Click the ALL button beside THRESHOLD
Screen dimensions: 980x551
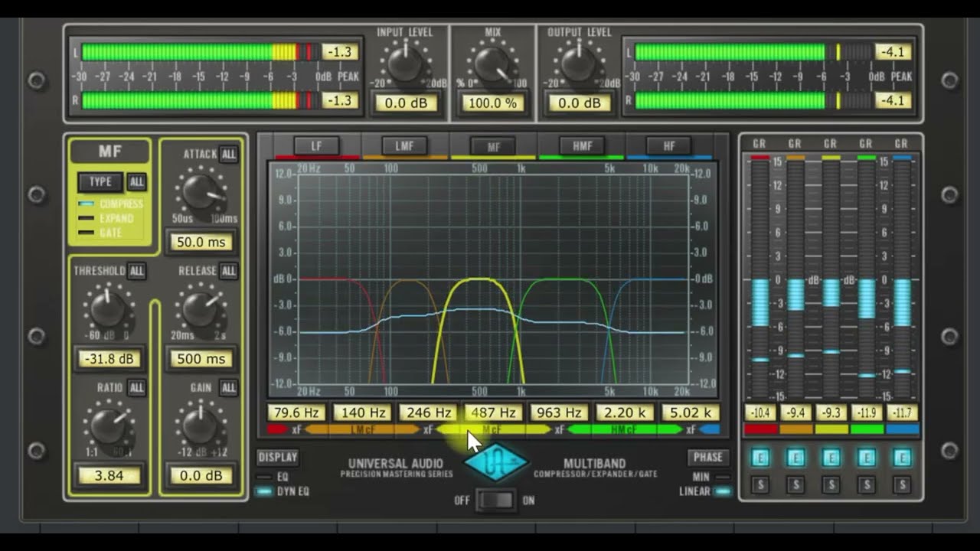(x=136, y=271)
